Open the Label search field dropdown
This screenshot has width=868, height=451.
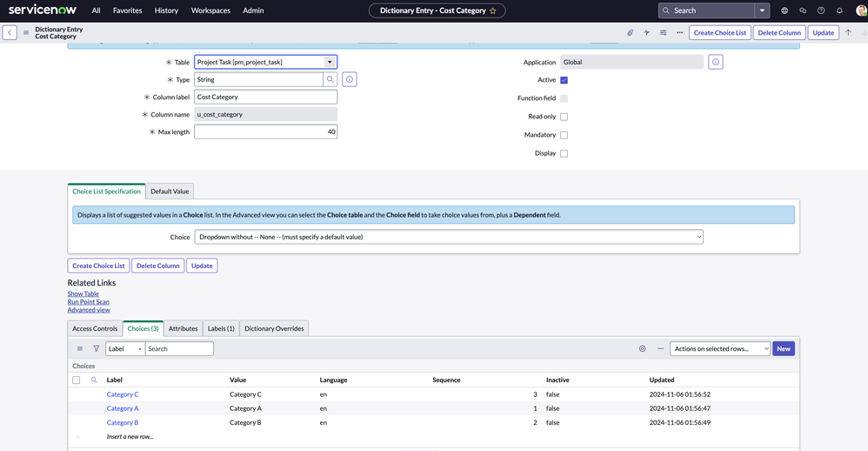click(125, 348)
